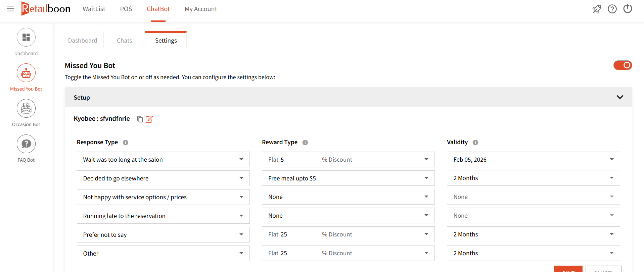Click the Retailboon logo
The height and width of the screenshot is (272, 644).
(46, 8)
